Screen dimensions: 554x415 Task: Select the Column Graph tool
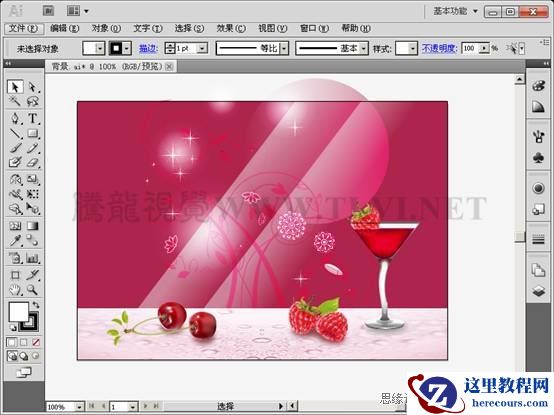pos(33,258)
